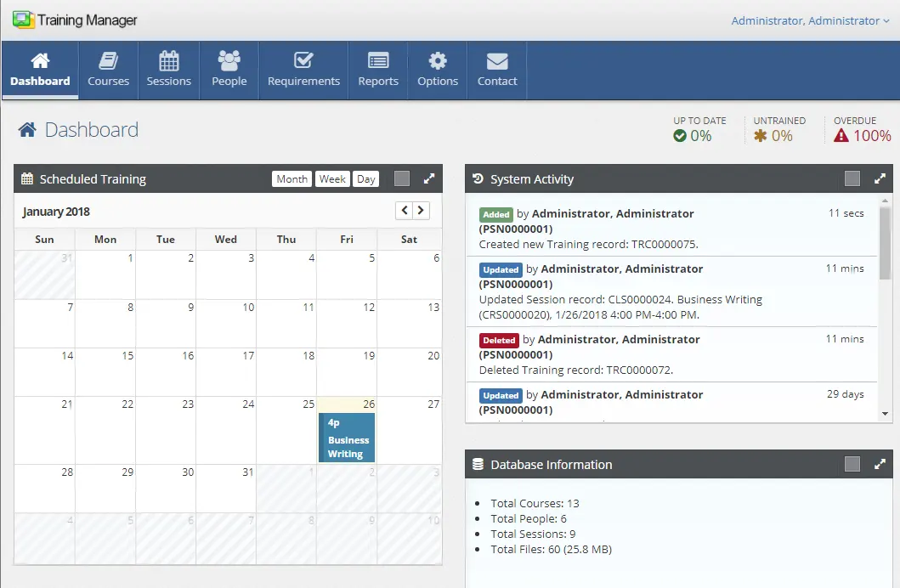The width and height of the screenshot is (900, 588).
Task: Open the Options gear icon
Action: click(437, 58)
